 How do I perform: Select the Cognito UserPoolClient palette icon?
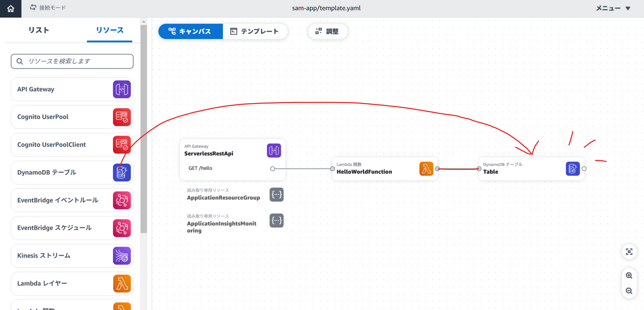pyautogui.click(x=122, y=145)
